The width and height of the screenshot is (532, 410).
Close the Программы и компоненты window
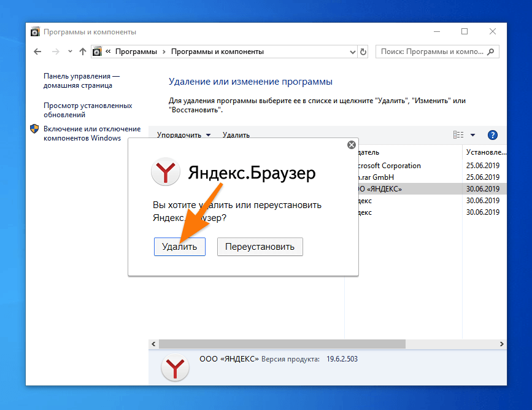tap(493, 31)
